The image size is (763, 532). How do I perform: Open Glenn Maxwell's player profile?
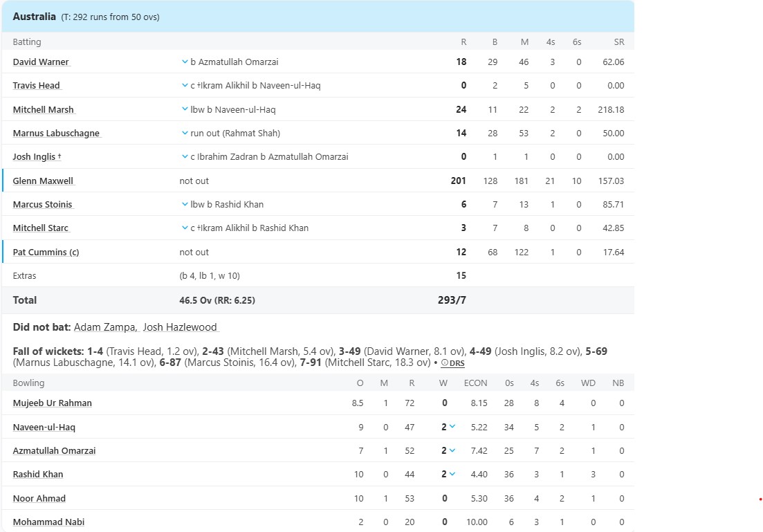44,181
